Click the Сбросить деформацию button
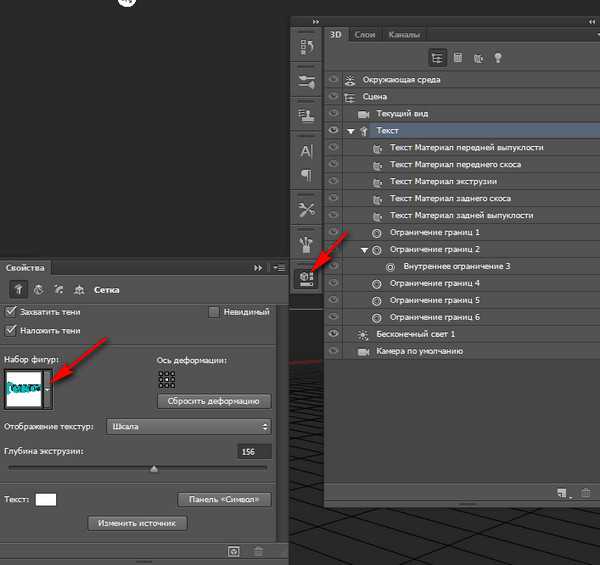Viewport: 600px width, 565px height. (214, 401)
